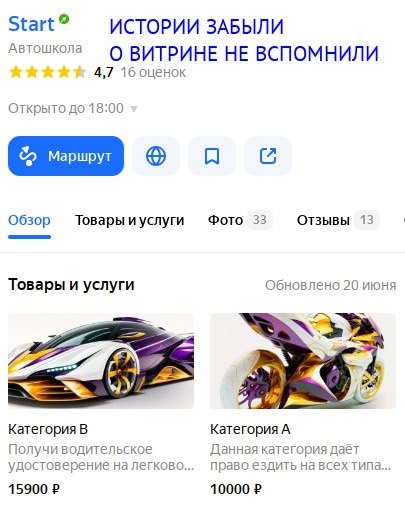Image resolution: width=405 pixels, height=507 pixels.
Task: Click the green verified badge next to Start
Action: coord(64,19)
